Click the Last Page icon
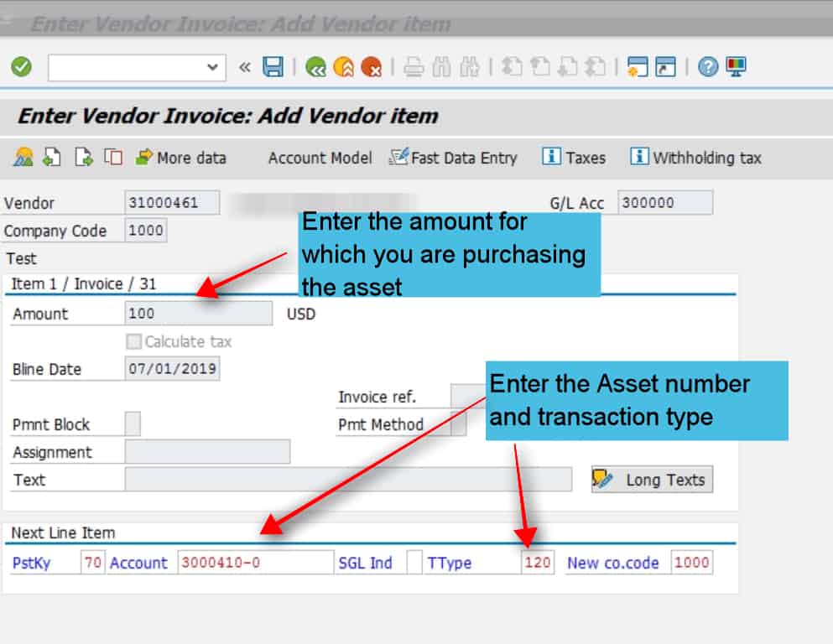The width and height of the screenshot is (833, 644). tap(596, 67)
